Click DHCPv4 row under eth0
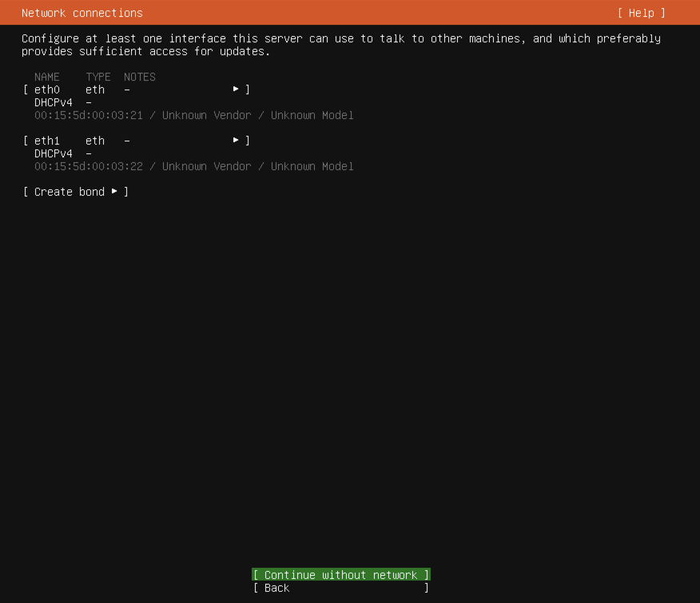 pos(63,102)
